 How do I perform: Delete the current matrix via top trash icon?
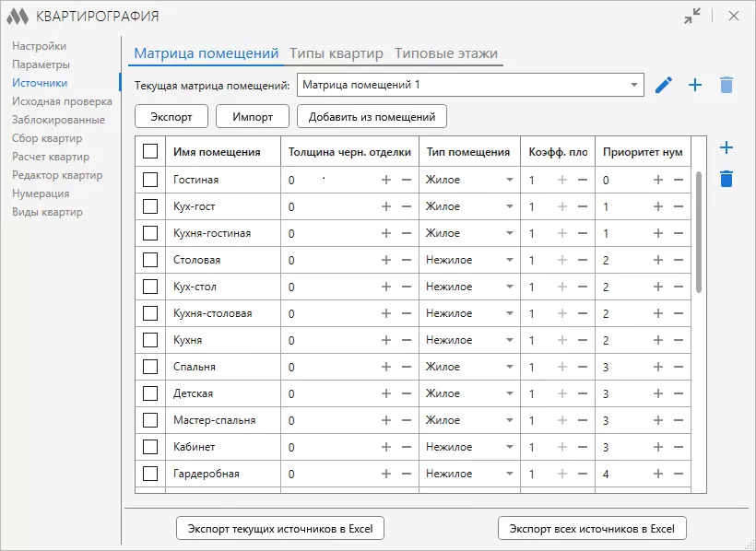pyautogui.click(x=726, y=84)
